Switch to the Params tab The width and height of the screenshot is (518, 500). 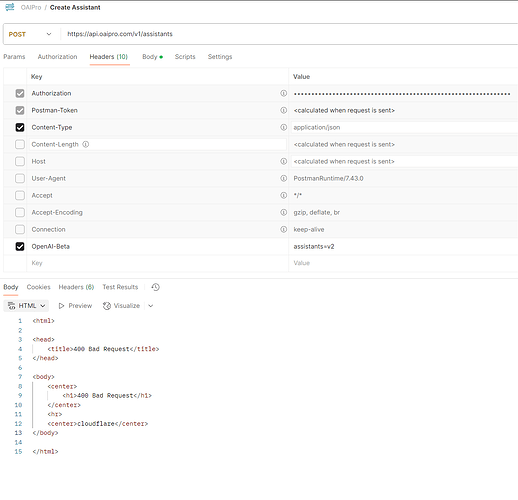[14, 57]
